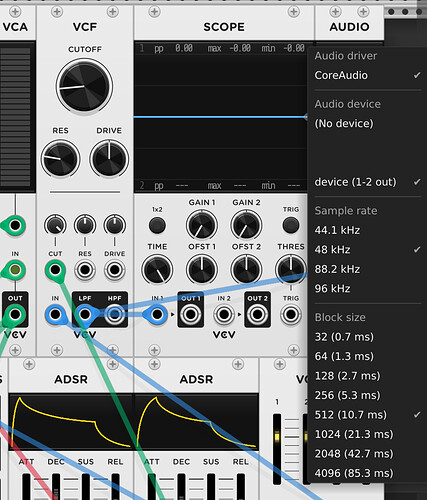Click the small DRIVE attenuator knob
Image resolution: width=427 pixels, height=500 pixels.
(115, 225)
